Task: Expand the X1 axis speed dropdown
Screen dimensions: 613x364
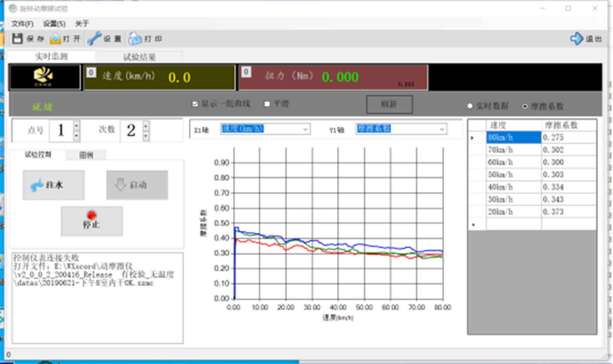Action: coord(305,129)
